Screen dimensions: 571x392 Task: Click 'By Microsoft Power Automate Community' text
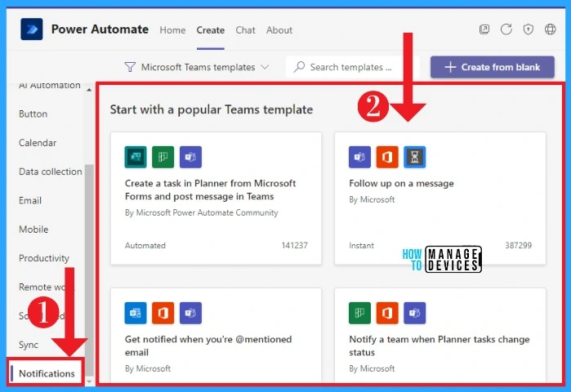(202, 212)
